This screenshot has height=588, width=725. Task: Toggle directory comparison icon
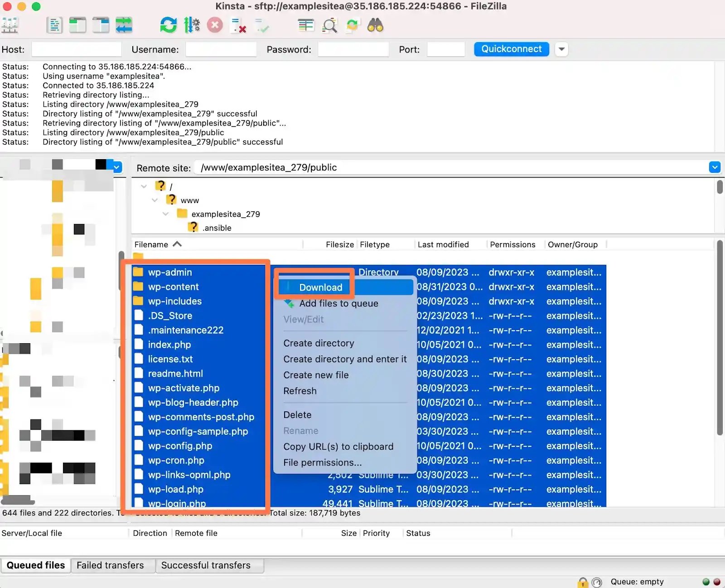(x=329, y=25)
